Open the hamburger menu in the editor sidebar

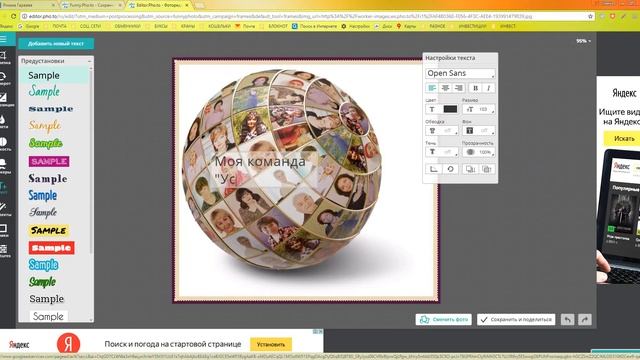(4, 39)
